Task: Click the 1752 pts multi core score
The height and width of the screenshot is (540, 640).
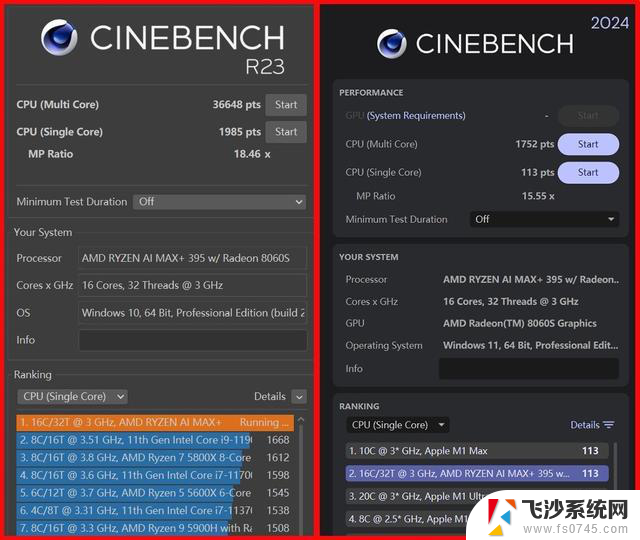Action: click(x=535, y=144)
